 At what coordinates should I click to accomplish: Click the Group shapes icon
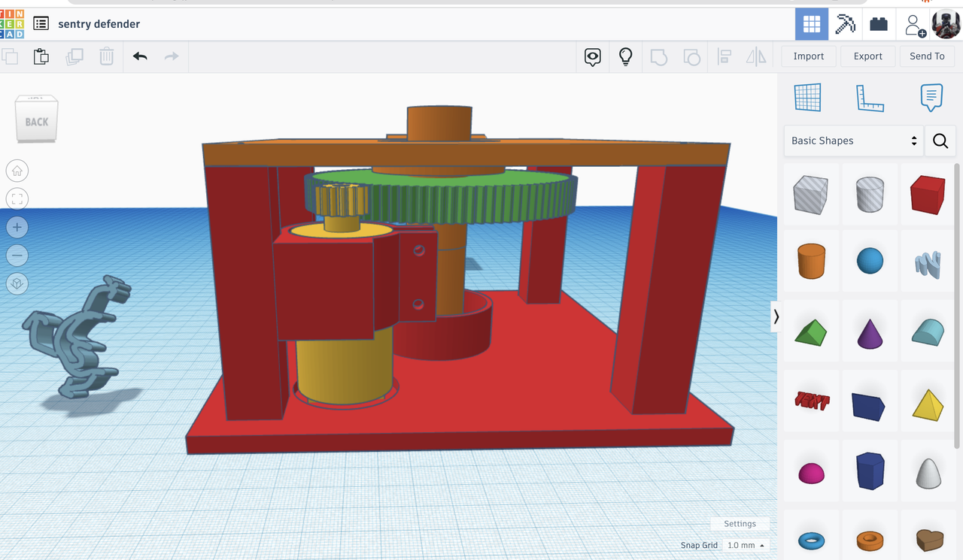[x=658, y=57]
